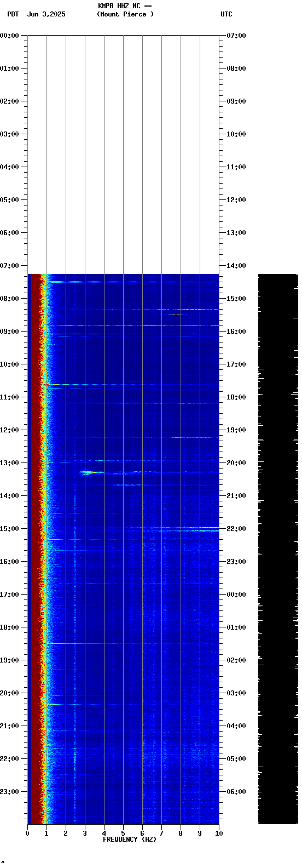
Task: Click the 23:00 PDT time label
Action: coord(9,792)
